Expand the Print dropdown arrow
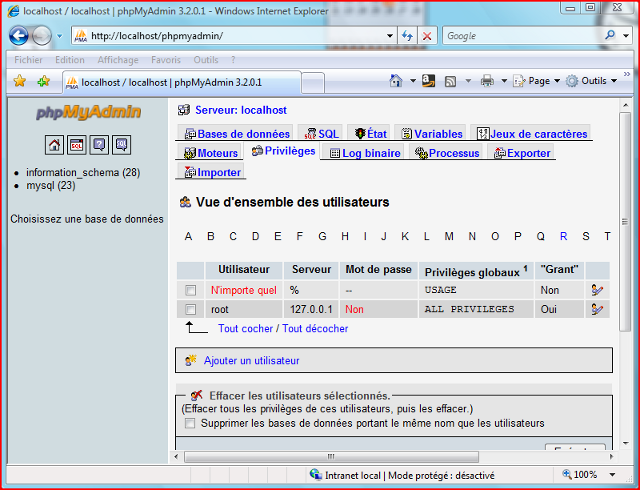The image size is (640, 490). [x=504, y=81]
